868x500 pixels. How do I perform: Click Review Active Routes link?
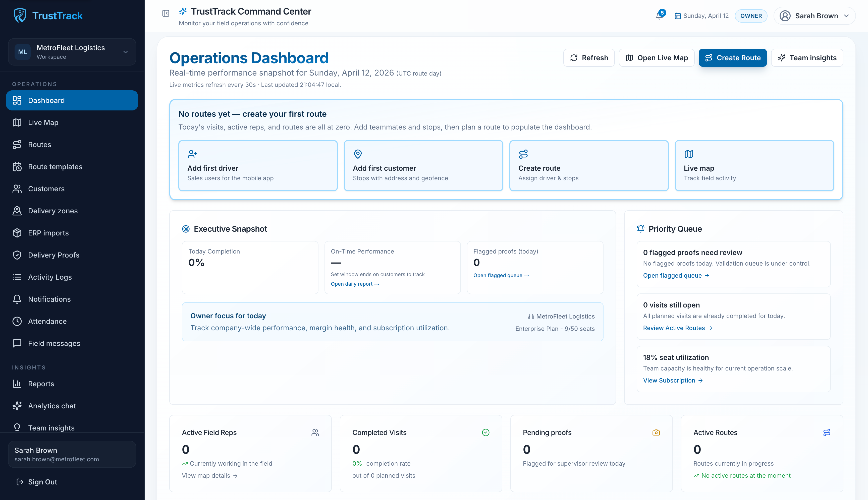coord(677,328)
